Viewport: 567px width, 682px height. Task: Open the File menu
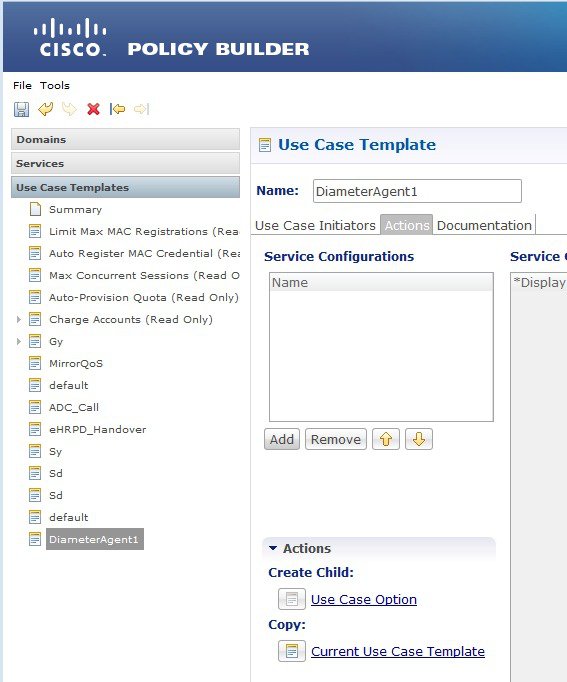pyautogui.click(x=22, y=85)
